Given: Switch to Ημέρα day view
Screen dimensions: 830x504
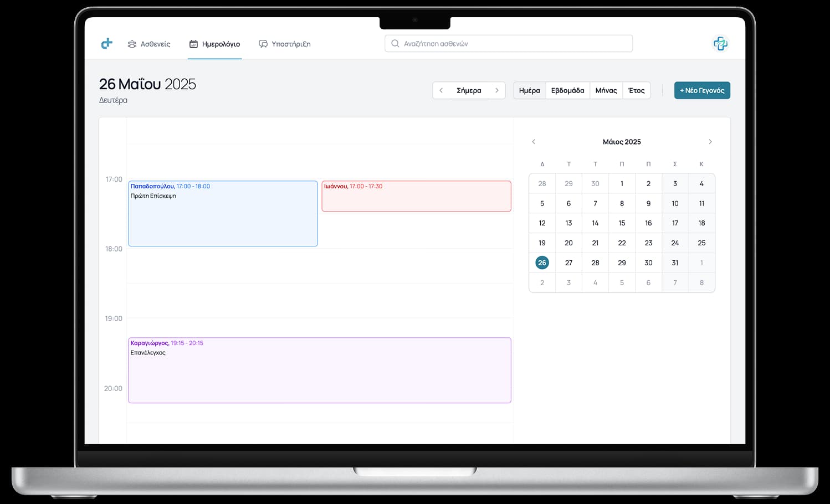Looking at the screenshot, I should [529, 90].
